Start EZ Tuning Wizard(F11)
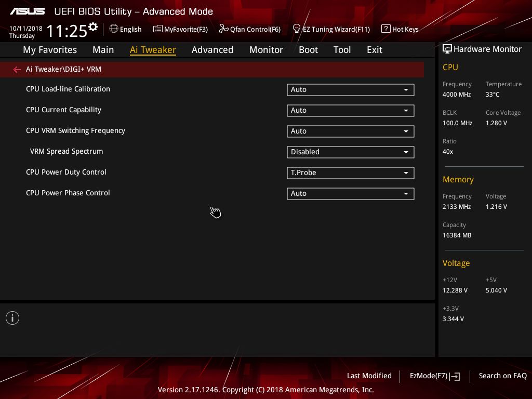The image size is (532, 399). pos(336,29)
